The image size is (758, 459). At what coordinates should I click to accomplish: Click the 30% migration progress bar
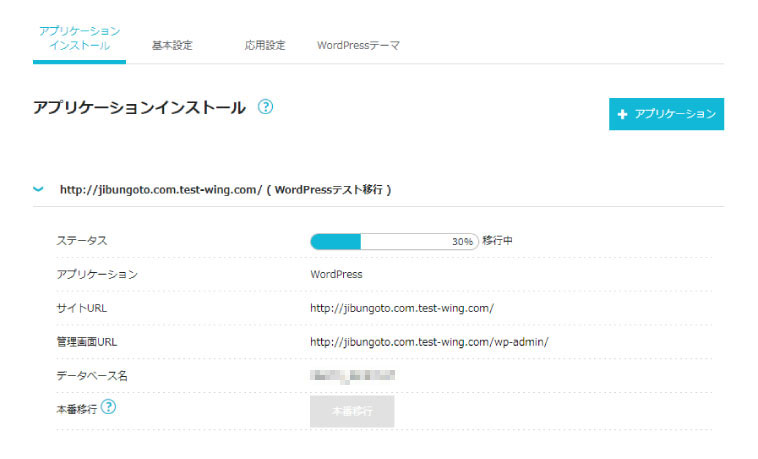393,241
